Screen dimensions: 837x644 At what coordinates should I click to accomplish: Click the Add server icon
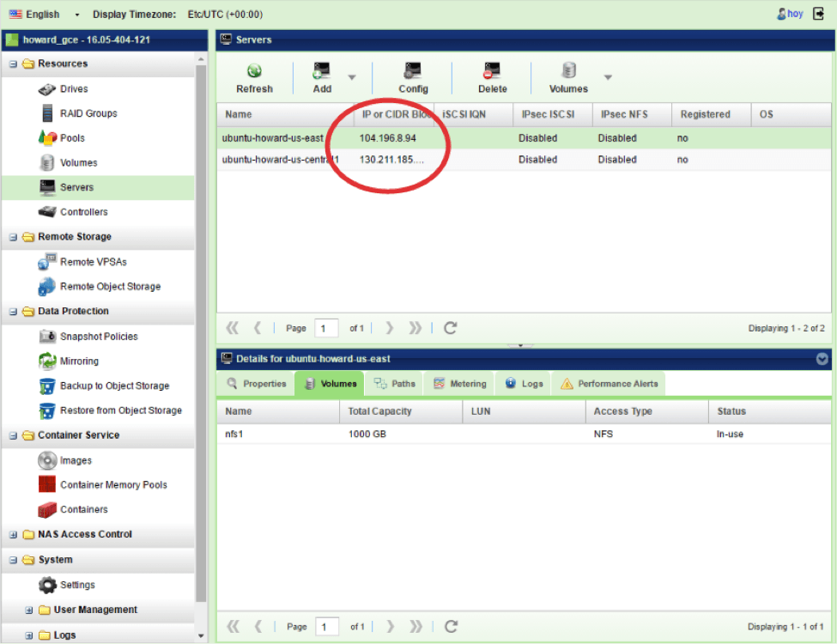click(322, 71)
